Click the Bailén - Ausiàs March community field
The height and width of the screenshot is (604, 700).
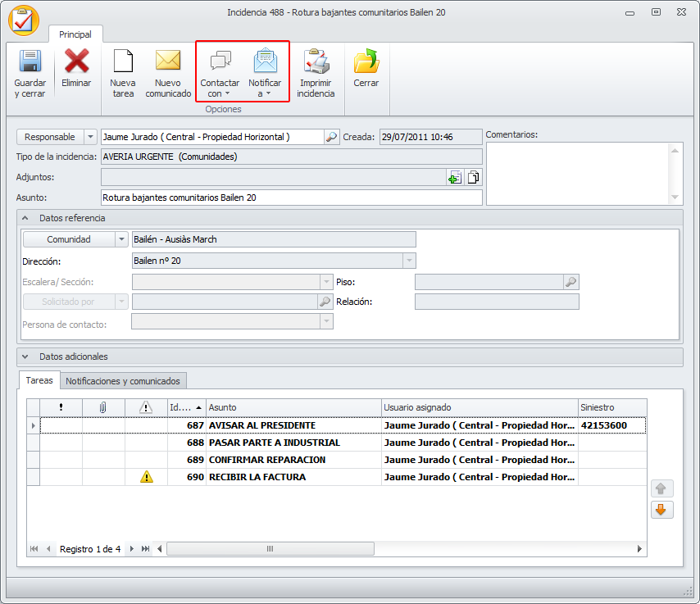pos(274,239)
